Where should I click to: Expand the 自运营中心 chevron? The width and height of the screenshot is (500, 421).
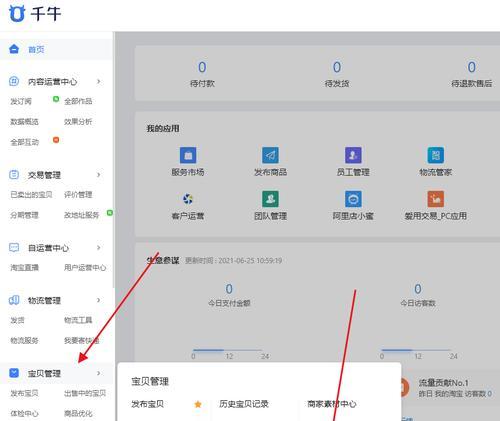click(98, 247)
